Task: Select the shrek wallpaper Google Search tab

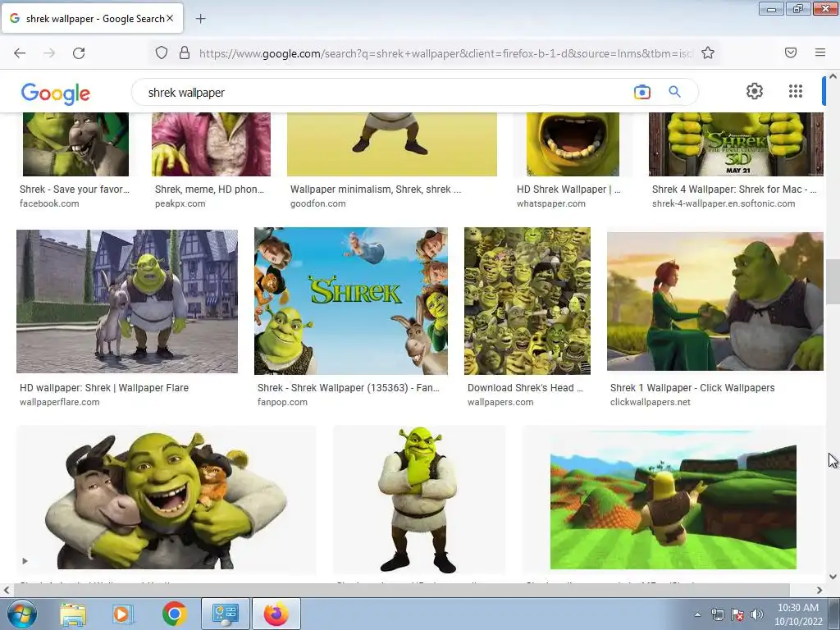Action: (92, 18)
